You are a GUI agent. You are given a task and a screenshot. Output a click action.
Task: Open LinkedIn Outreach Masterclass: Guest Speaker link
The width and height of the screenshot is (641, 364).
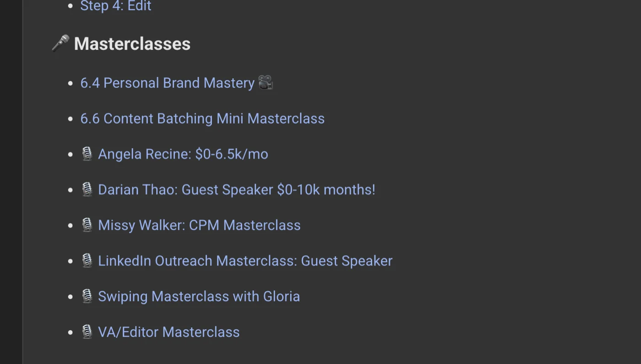pyautogui.click(x=245, y=261)
